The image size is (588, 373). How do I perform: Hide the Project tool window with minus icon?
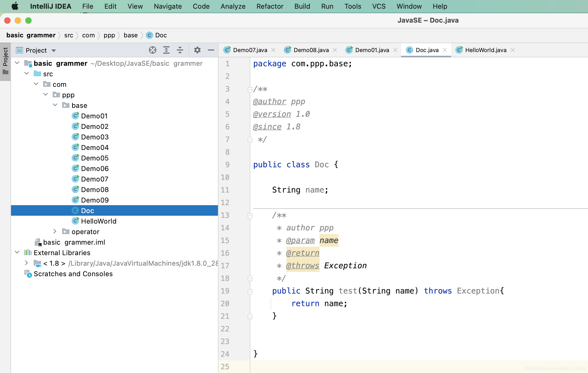(211, 50)
